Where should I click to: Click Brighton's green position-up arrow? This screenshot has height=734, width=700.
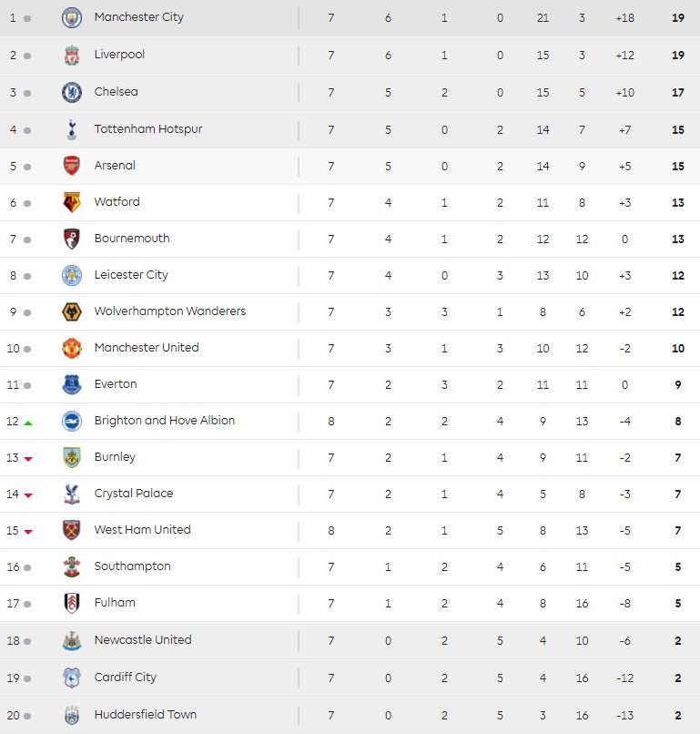click(28, 423)
